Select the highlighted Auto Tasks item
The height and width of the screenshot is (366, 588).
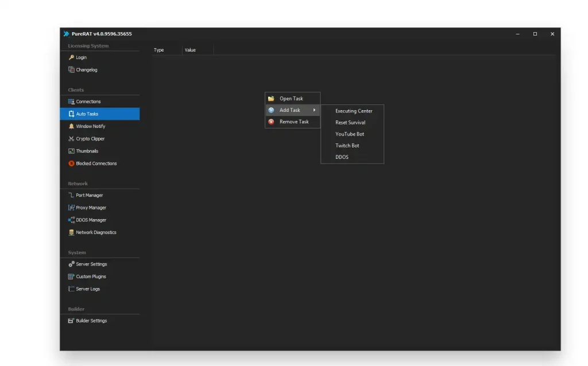click(x=89, y=114)
